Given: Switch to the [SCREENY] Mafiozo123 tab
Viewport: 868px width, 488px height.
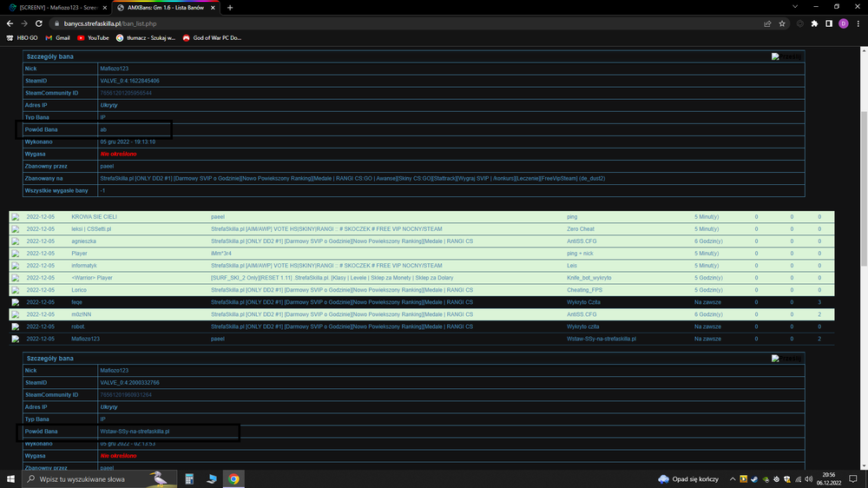Looking at the screenshot, I should 56,8.
